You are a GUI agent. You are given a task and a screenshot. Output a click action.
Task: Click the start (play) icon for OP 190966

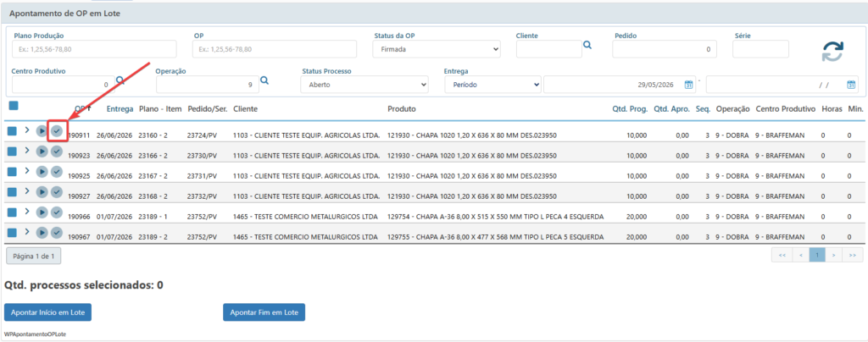(x=42, y=212)
